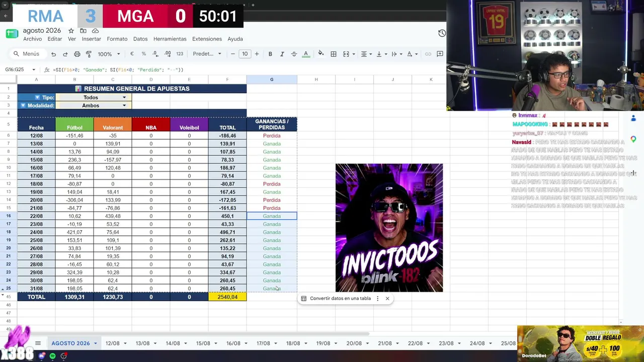The width and height of the screenshot is (644, 362).
Task: Click the redo arrow
Action: pyautogui.click(x=65, y=54)
